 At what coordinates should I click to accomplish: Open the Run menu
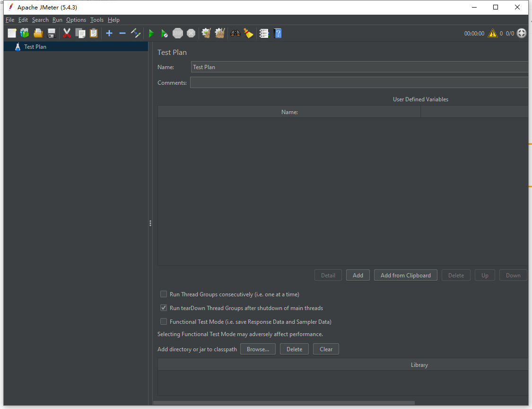(x=57, y=20)
